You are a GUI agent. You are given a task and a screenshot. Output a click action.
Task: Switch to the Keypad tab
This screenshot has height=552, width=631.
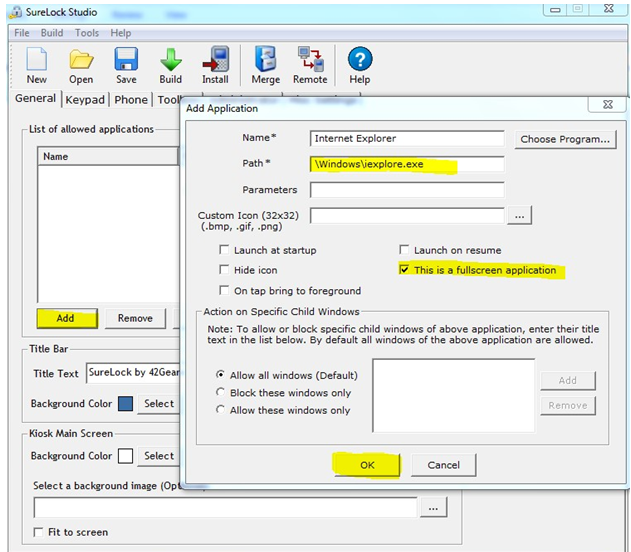pos(85,100)
